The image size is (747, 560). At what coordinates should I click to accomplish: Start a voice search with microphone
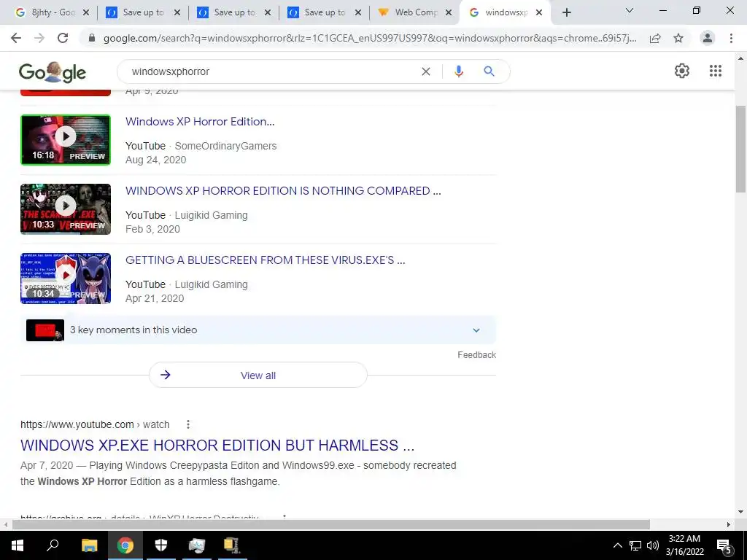point(459,71)
